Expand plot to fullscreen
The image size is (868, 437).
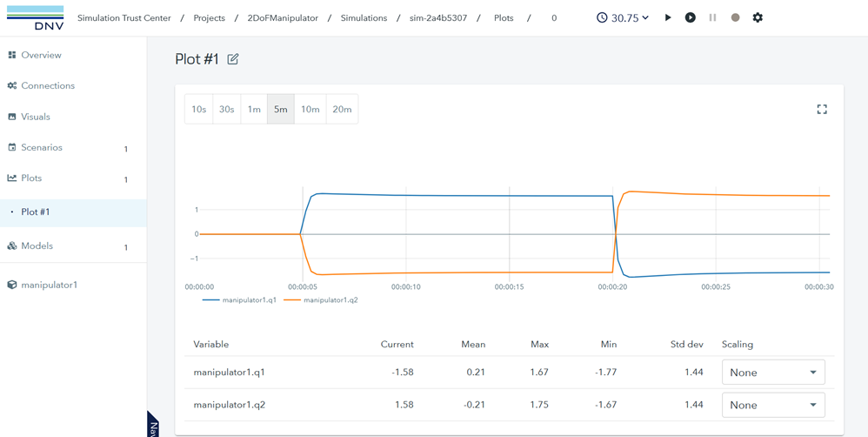(x=822, y=109)
